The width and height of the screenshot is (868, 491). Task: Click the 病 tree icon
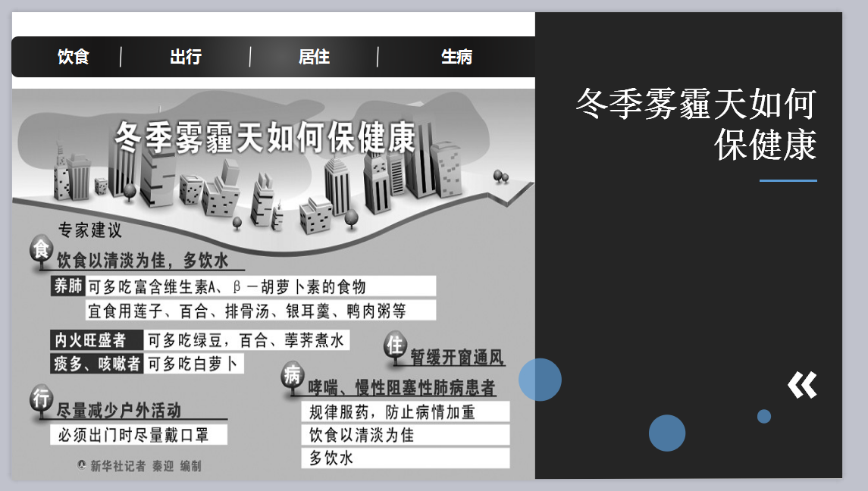pyautogui.click(x=293, y=377)
